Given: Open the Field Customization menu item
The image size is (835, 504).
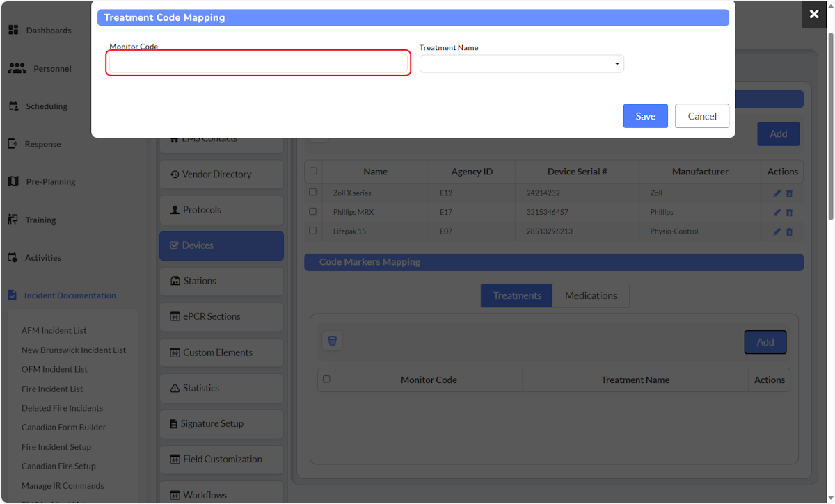Looking at the screenshot, I should point(221,459).
